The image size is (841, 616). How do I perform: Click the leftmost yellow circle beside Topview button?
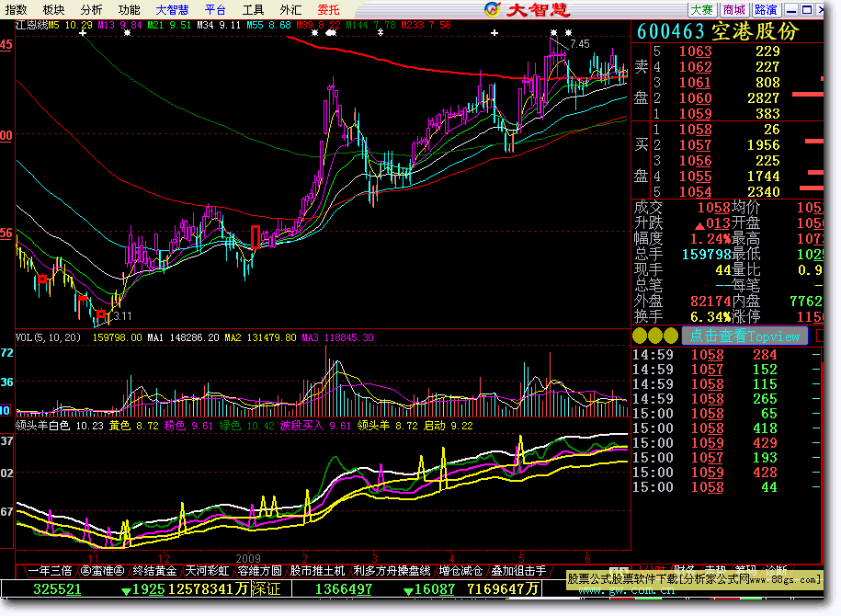pyautogui.click(x=640, y=337)
